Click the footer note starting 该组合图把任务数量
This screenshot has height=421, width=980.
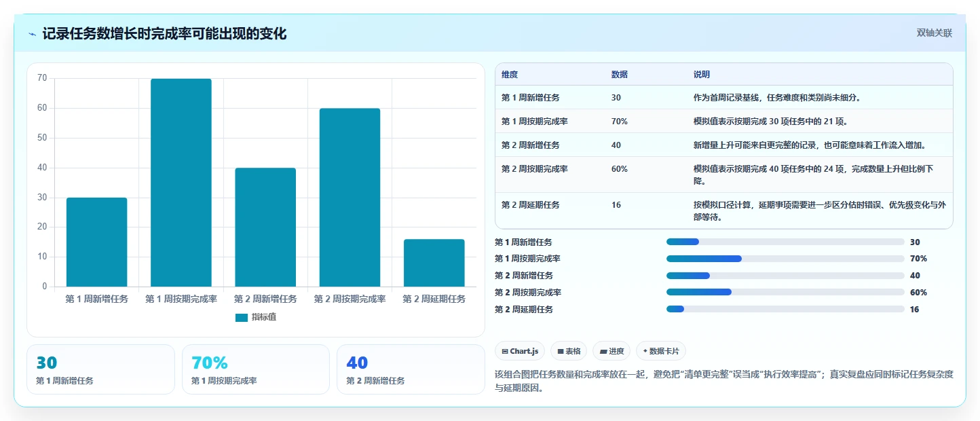pos(724,381)
